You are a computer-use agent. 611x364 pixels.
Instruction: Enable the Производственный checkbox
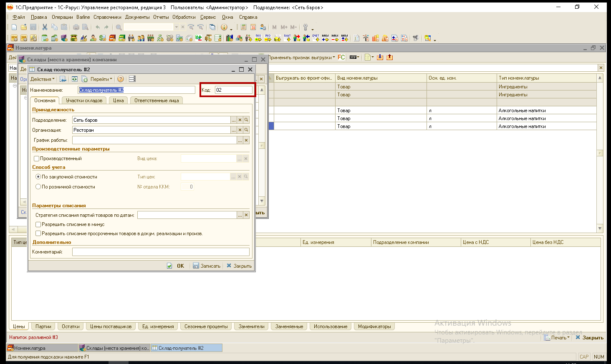click(37, 158)
